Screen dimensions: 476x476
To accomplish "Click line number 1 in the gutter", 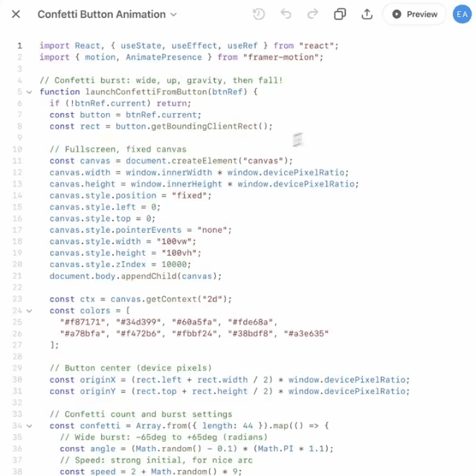I will click(x=19, y=46).
